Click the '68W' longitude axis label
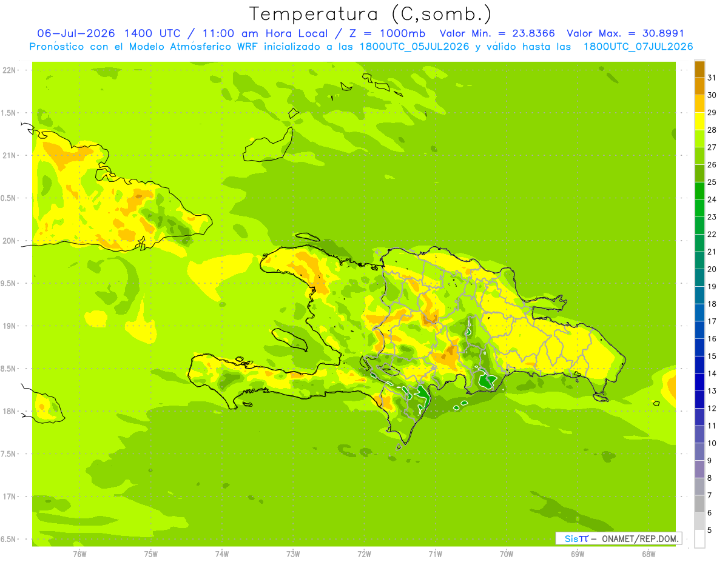Screen dimensions: 728x562 coord(649,554)
